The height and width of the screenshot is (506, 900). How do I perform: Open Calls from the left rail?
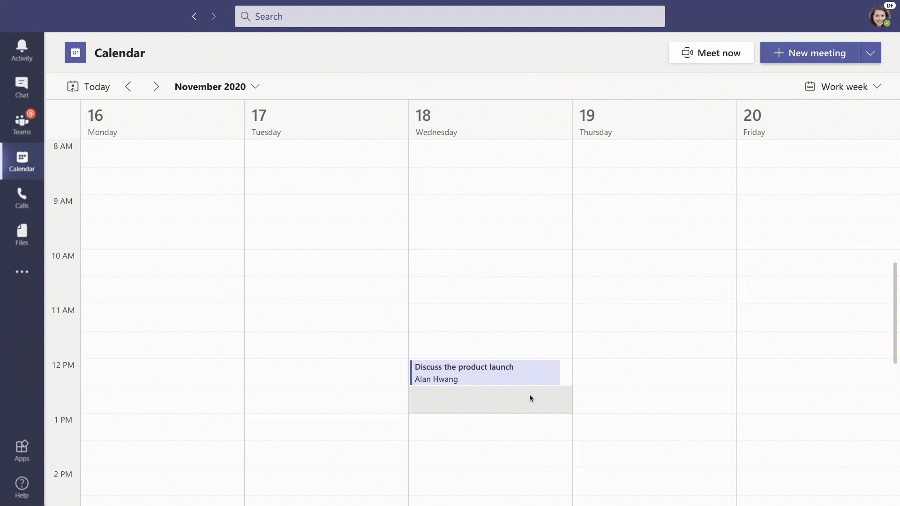point(22,198)
